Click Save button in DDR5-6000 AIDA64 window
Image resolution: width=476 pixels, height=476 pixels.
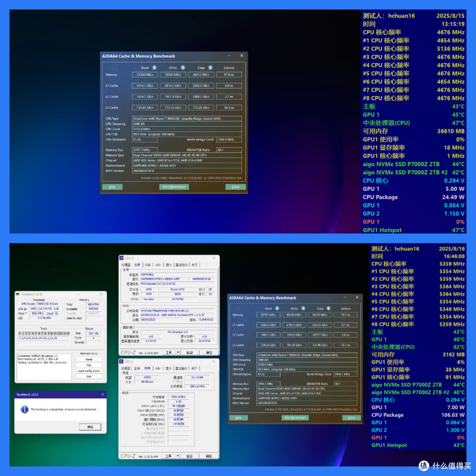238,418
